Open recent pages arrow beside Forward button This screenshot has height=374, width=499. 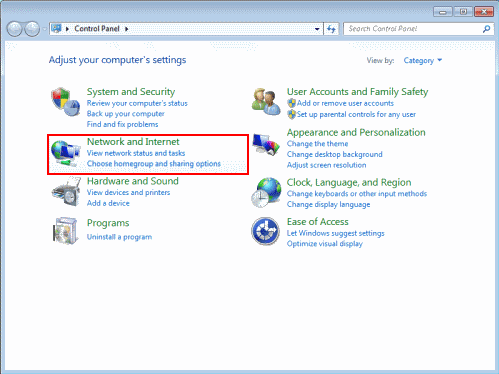point(44,29)
